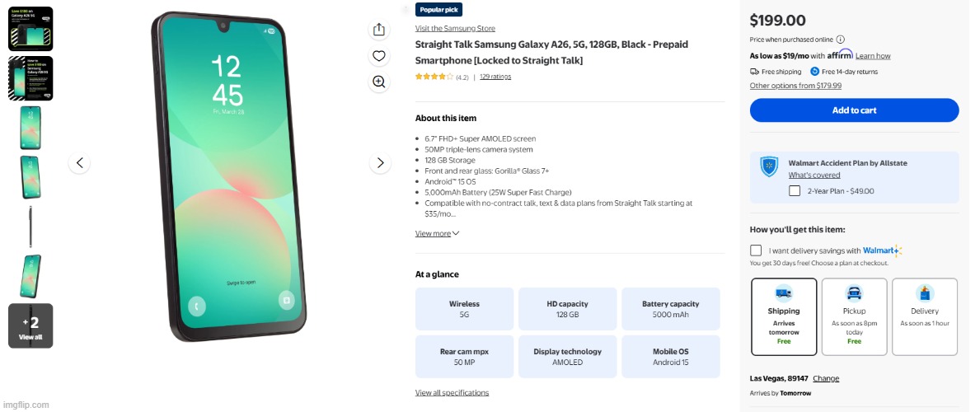
Task: Click the share icon beside product image
Action: pos(378,30)
